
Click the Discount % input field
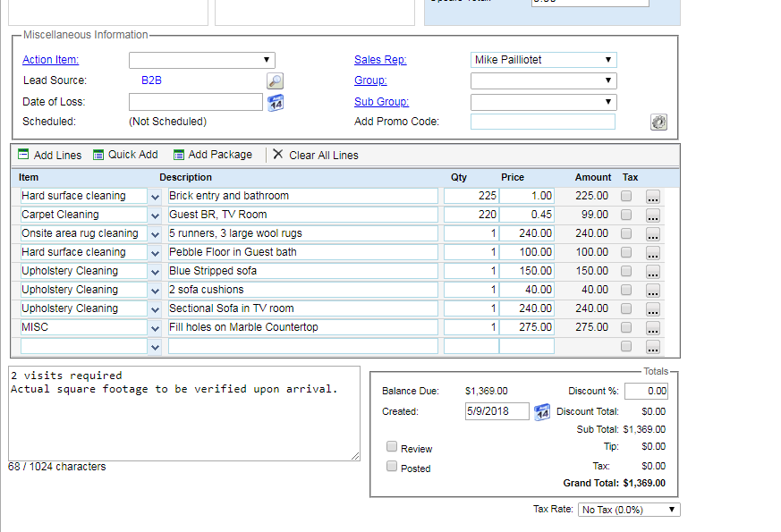[645, 391]
